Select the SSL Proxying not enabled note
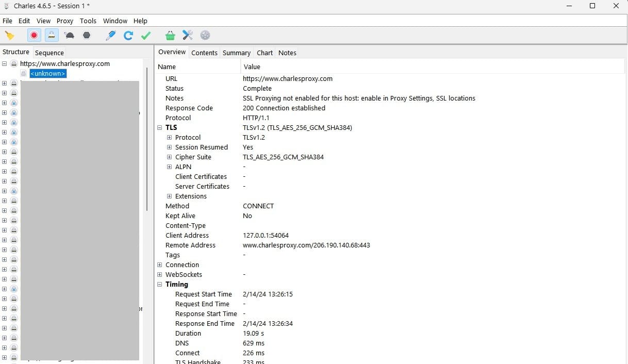The width and height of the screenshot is (628, 364). pos(359,98)
